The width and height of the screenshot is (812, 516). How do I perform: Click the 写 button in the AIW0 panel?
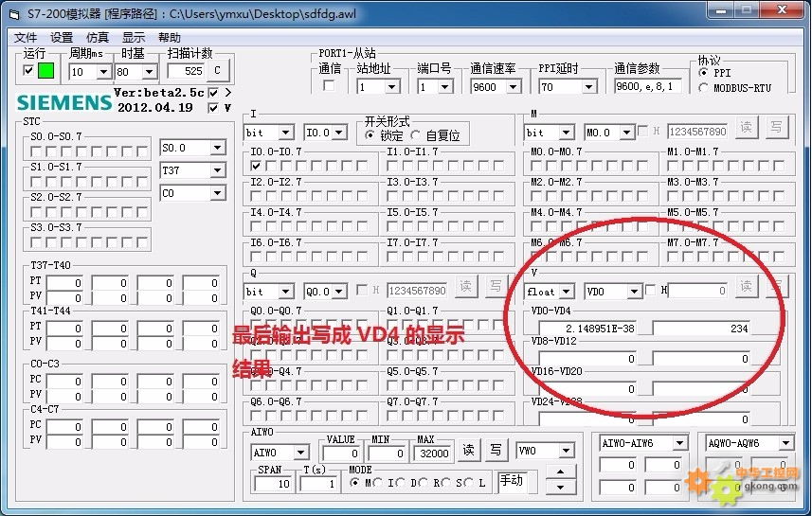point(496,450)
